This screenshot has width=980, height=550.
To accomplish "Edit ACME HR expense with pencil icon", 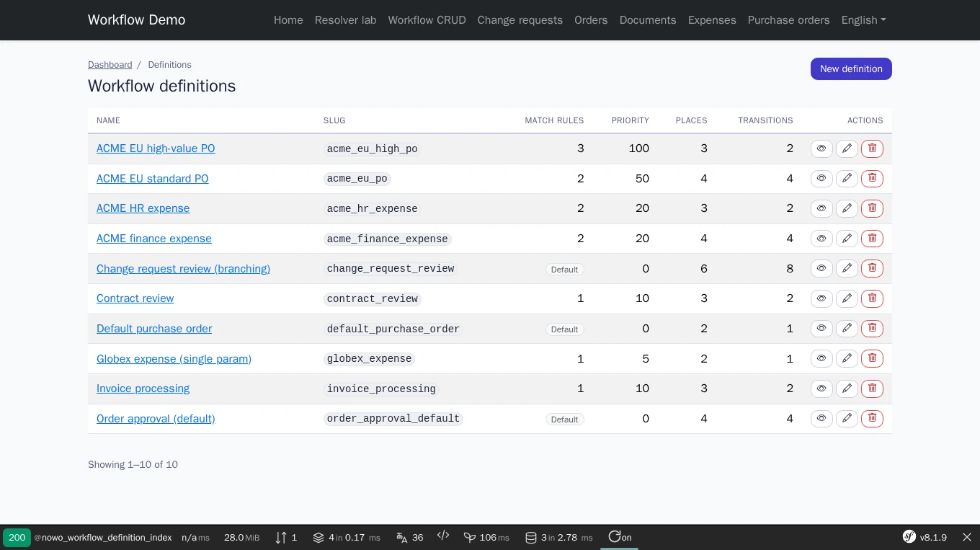I will [x=847, y=208].
